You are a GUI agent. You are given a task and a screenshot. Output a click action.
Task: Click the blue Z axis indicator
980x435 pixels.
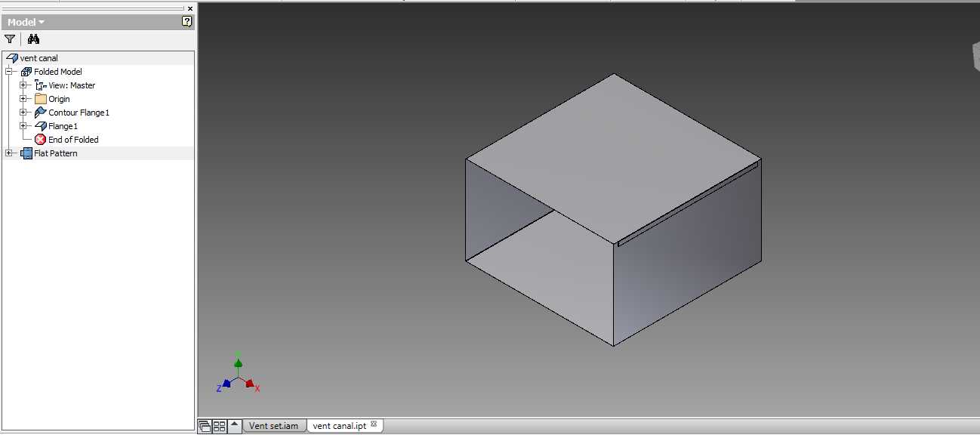tap(223, 385)
